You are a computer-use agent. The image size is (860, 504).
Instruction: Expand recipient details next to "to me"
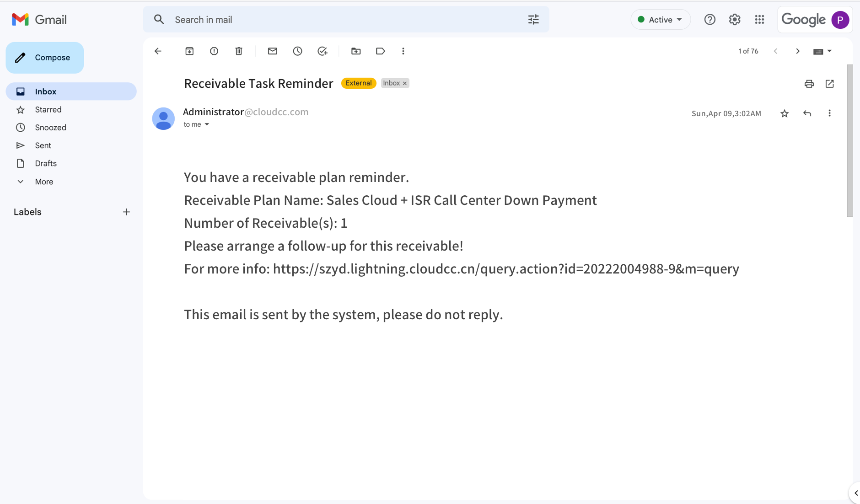click(207, 124)
